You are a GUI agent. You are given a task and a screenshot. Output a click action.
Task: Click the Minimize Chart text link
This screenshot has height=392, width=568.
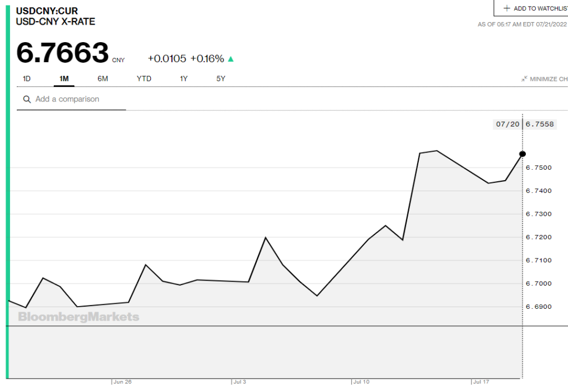pyautogui.click(x=548, y=79)
